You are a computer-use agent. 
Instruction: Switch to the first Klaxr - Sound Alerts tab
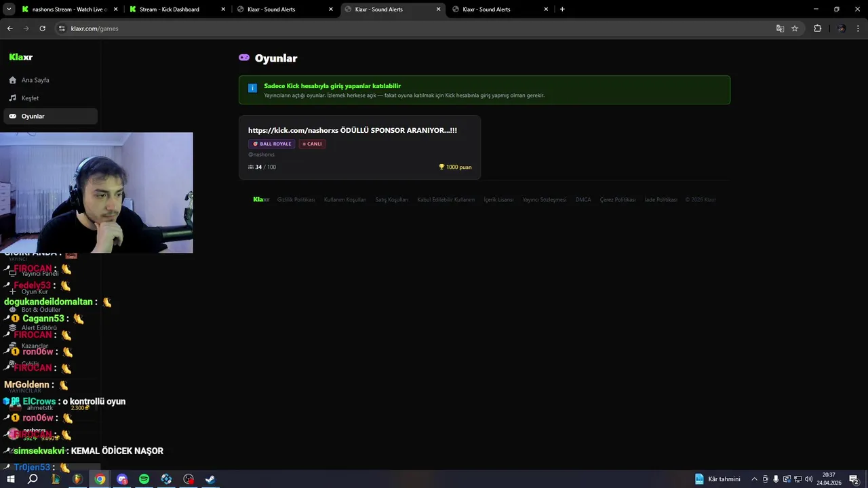pyautogui.click(x=283, y=9)
